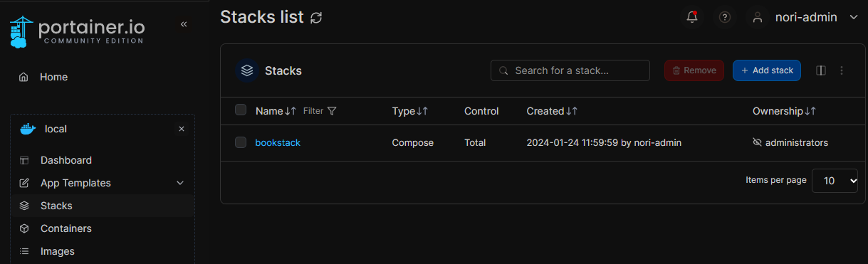Open the Items per page dropdown
Screen dimensions: 868x264
coord(836,181)
